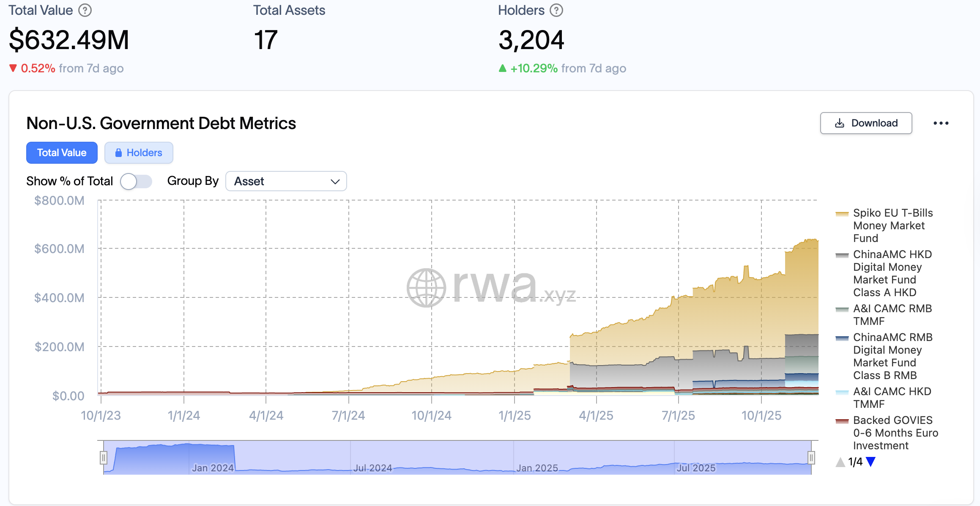
Task: Go to previous legend page with up arrow
Action: (x=840, y=462)
